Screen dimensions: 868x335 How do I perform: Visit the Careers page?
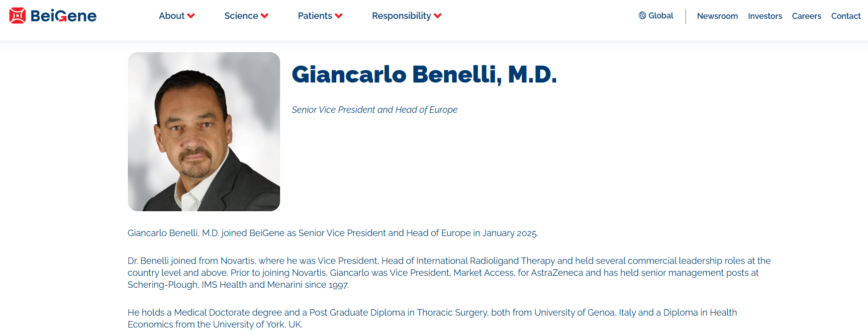[806, 16]
